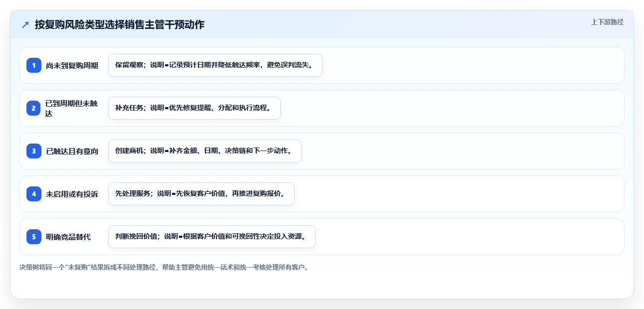
Task: Click the 未启用或有投诉 label
Action: 72,194
